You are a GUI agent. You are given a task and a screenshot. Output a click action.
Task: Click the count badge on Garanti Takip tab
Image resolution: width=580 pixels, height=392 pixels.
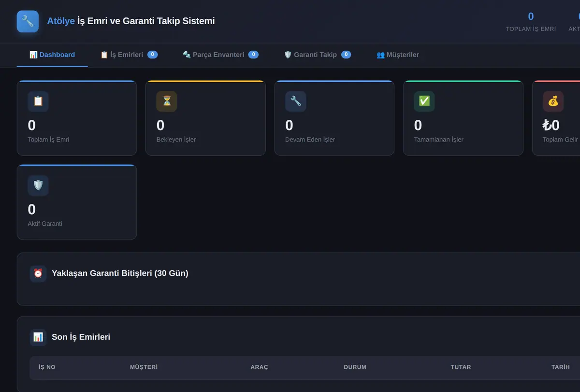coord(346,55)
